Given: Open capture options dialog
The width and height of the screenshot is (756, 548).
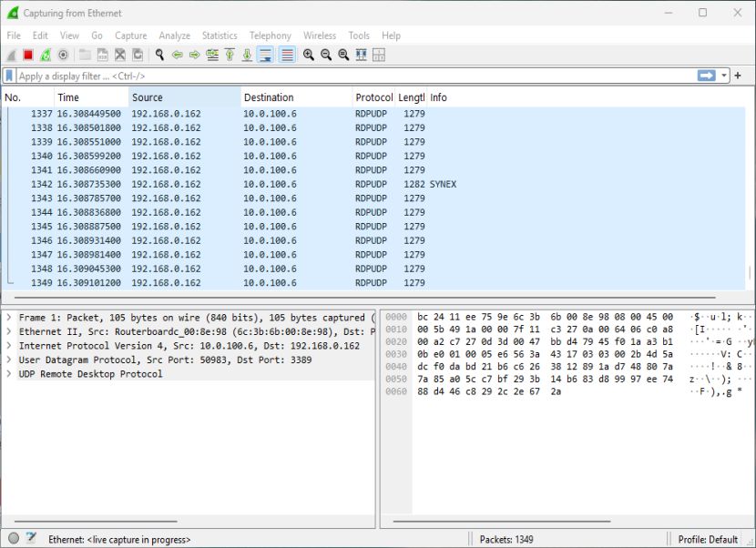Looking at the screenshot, I should [63, 55].
